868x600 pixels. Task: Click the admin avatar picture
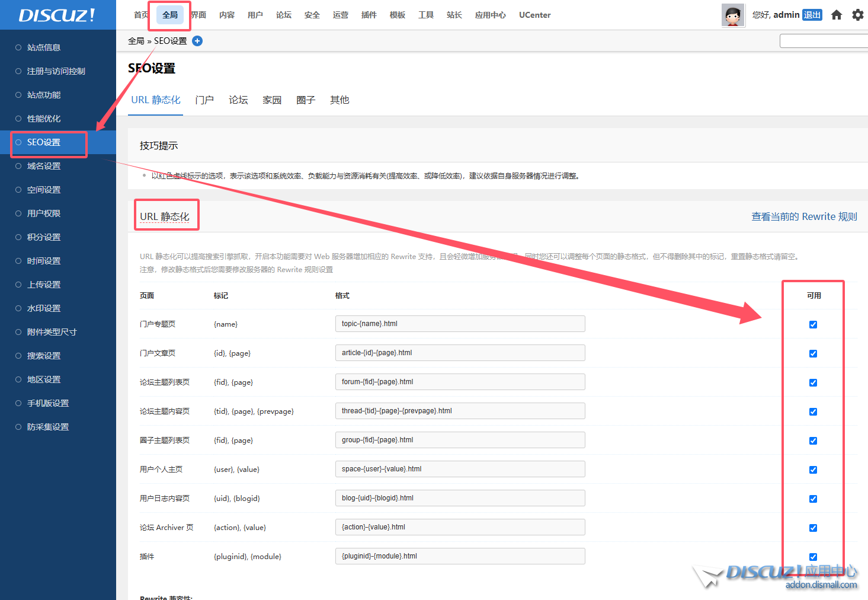pyautogui.click(x=733, y=15)
